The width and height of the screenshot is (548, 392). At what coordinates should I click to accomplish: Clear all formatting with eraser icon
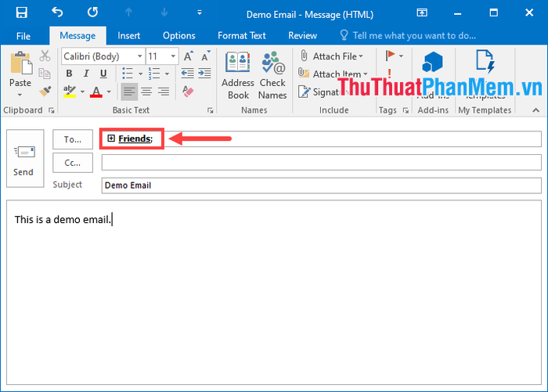[x=187, y=92]
